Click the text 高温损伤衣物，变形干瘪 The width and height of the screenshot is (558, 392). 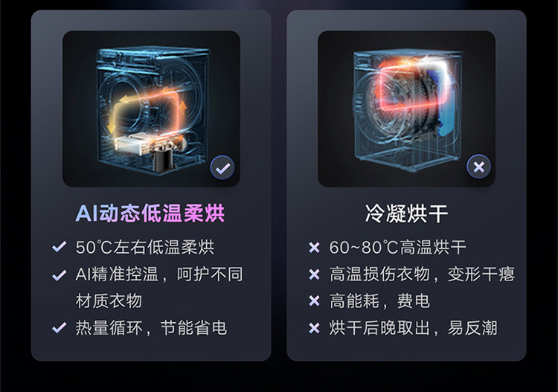422,274
